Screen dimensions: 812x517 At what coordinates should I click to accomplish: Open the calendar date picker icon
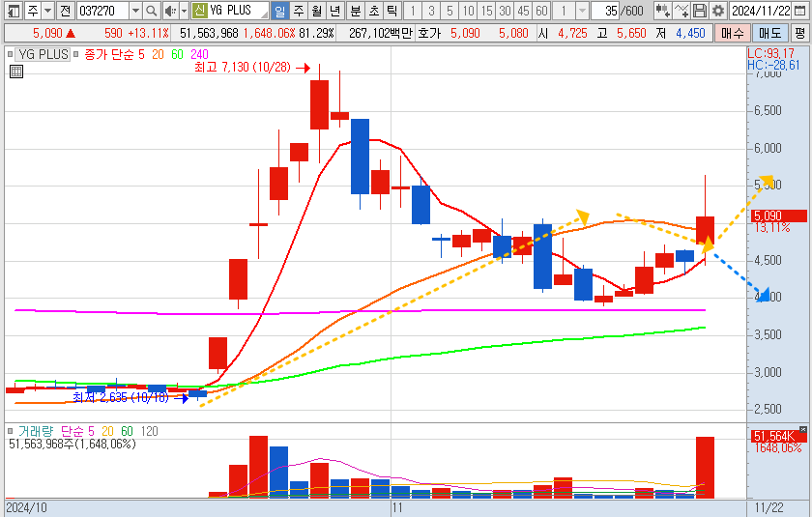(x=799, y=11)
